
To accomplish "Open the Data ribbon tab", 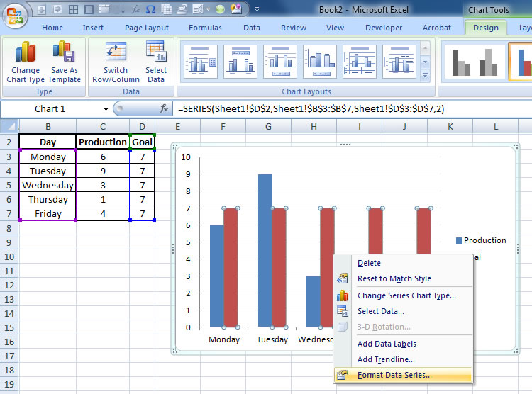I will [252, 28].
